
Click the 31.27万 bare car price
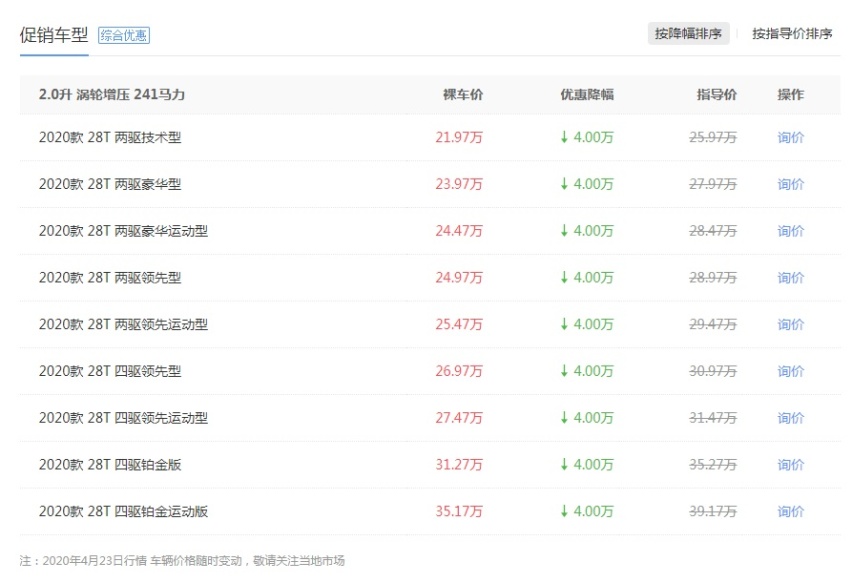pyautogui.click(x=459, y=465)
